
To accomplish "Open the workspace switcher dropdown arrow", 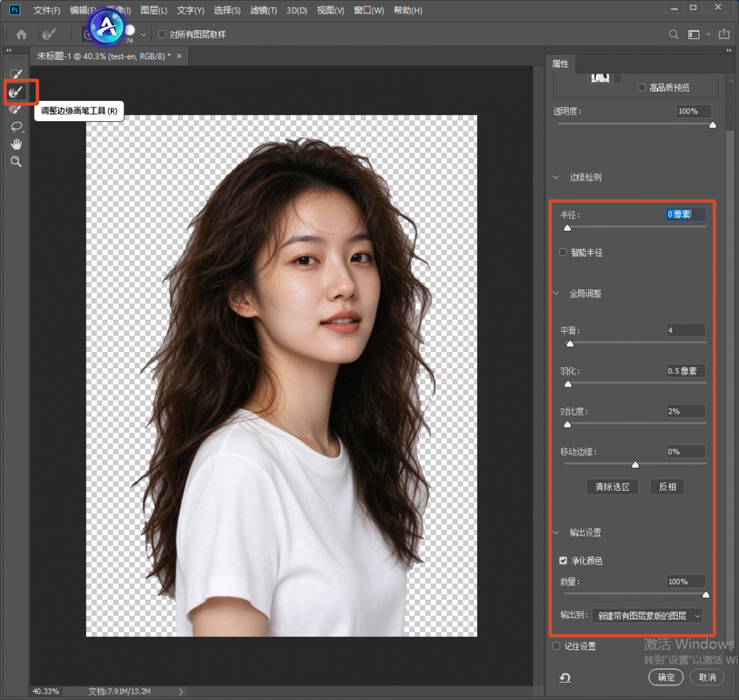I will pos(709,35).
